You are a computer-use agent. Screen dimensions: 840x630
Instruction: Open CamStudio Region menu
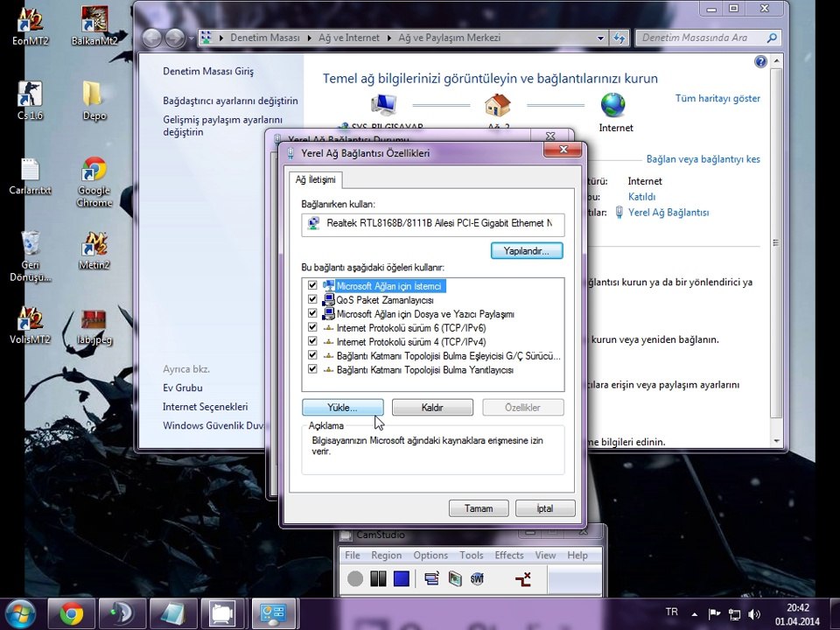[x=386, y=555]
